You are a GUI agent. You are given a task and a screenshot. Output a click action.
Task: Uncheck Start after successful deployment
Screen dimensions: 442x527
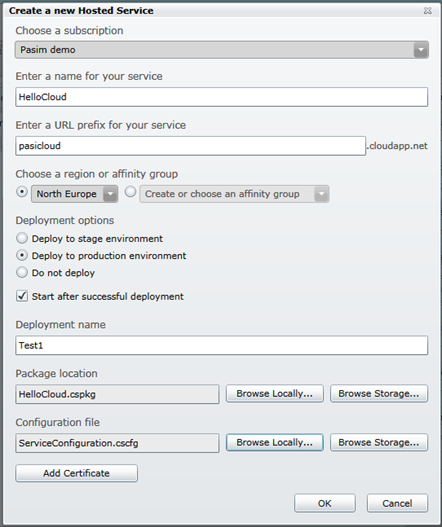coord(22,296)
